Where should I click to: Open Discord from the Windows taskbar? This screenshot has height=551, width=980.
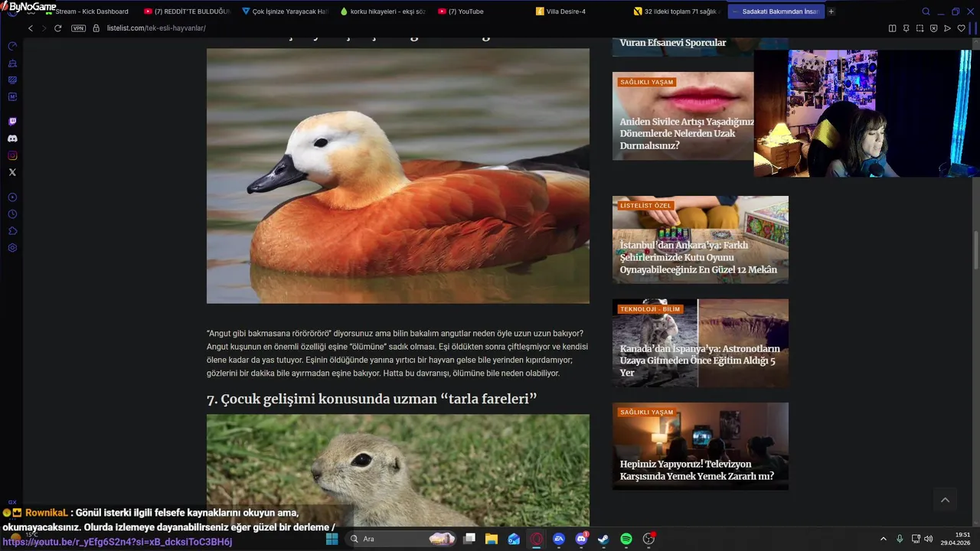pyautogui.click(x=581, y=539)
